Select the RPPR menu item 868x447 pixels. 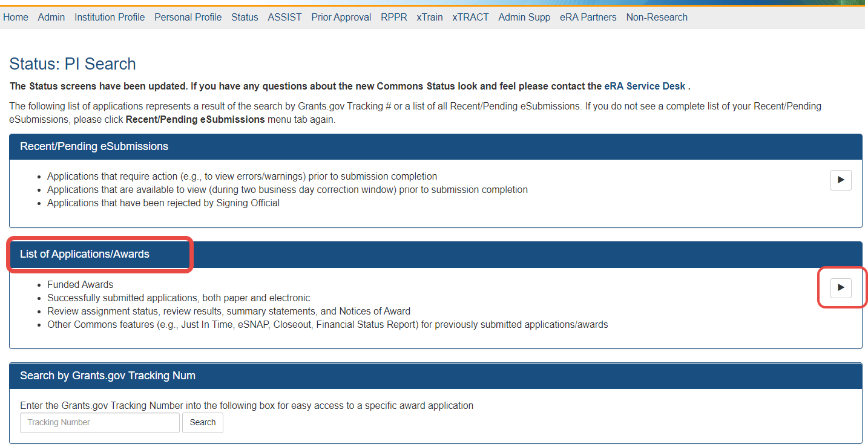coord(394,17)
